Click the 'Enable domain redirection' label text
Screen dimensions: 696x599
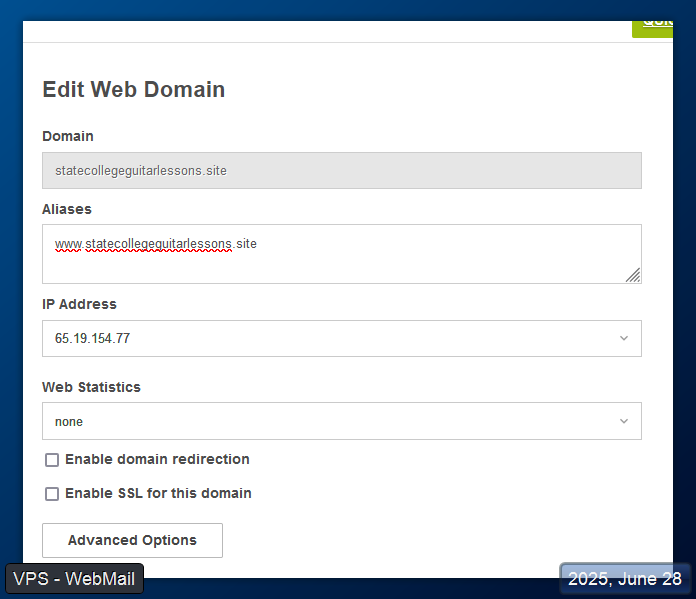157,459
